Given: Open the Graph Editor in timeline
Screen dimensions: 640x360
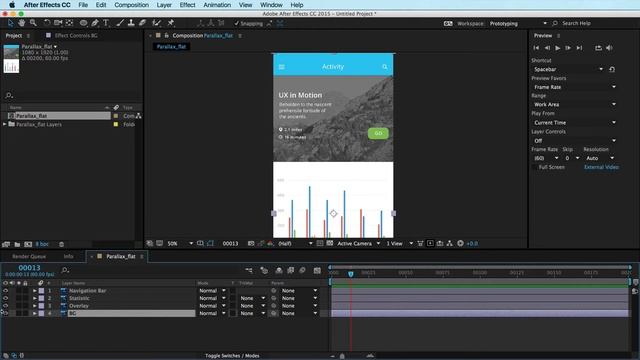Looking at the screenshot, I should pyautogui.click(x=317, y=270).
